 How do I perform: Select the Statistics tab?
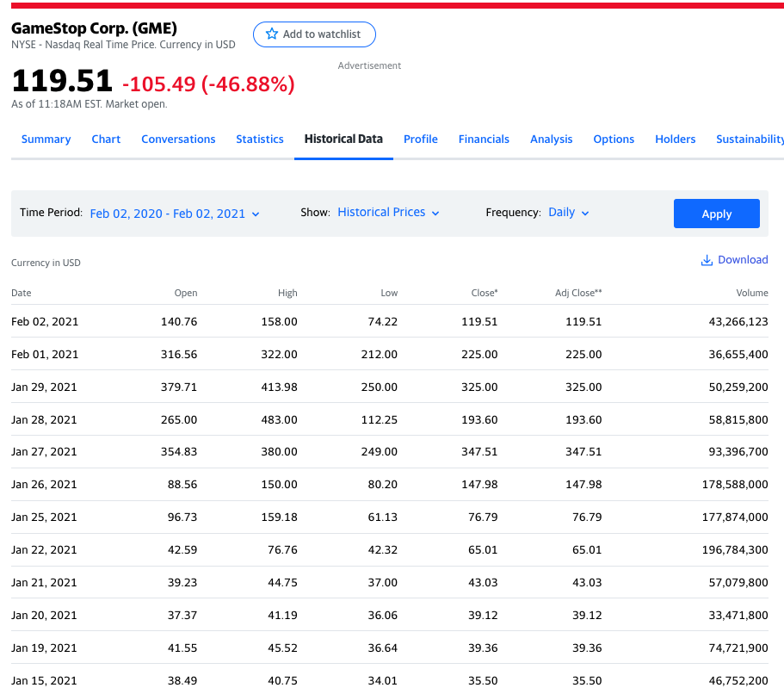tap(260, 139)
